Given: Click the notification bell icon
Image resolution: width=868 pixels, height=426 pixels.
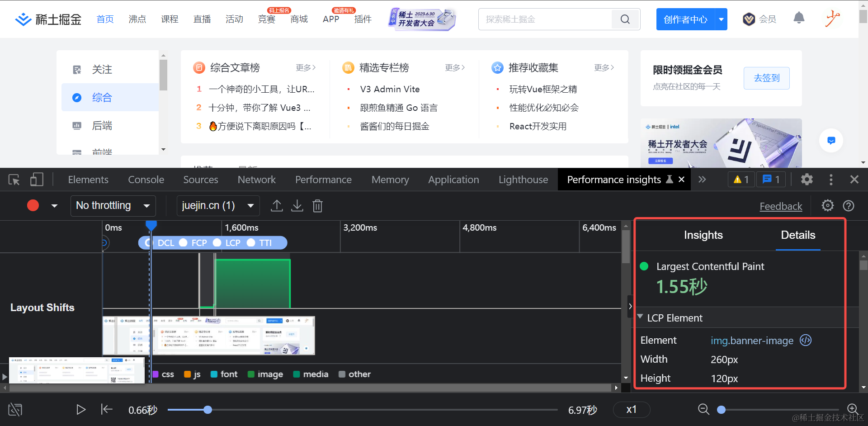Looking at the screenshot, I should (799, 18).
